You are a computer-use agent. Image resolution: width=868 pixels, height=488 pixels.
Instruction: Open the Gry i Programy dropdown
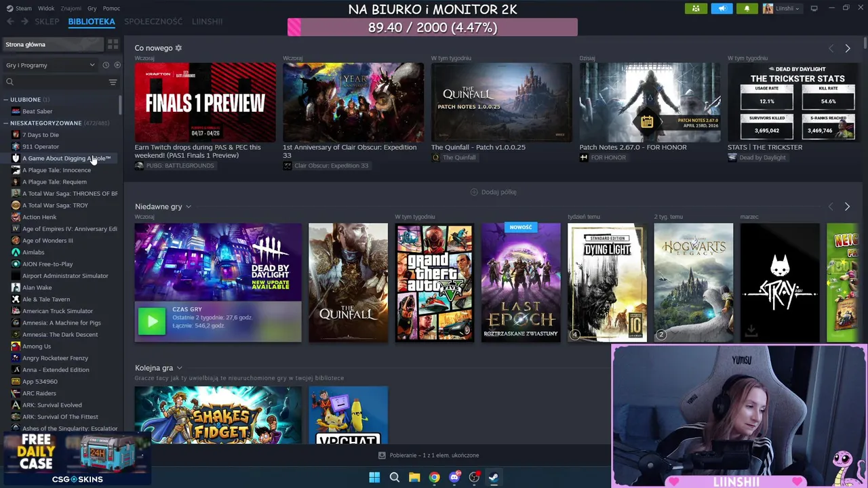pos(51,65)
